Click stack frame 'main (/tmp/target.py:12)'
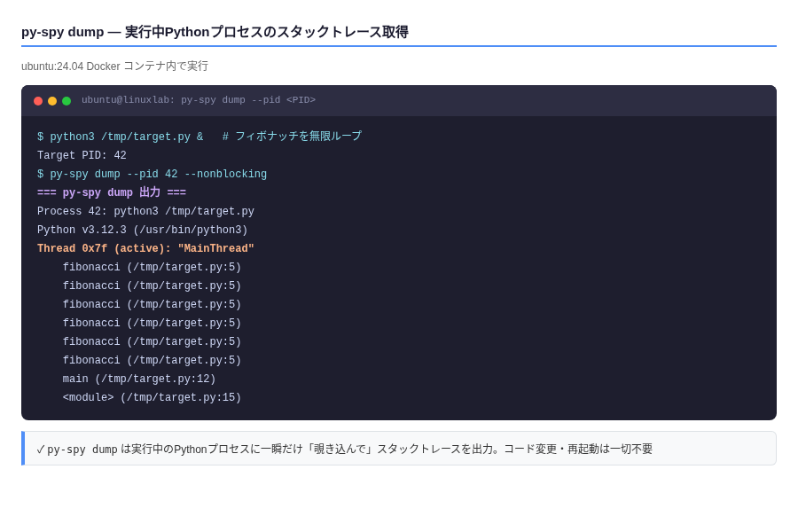Screen dimensions: 798x532 139,379
